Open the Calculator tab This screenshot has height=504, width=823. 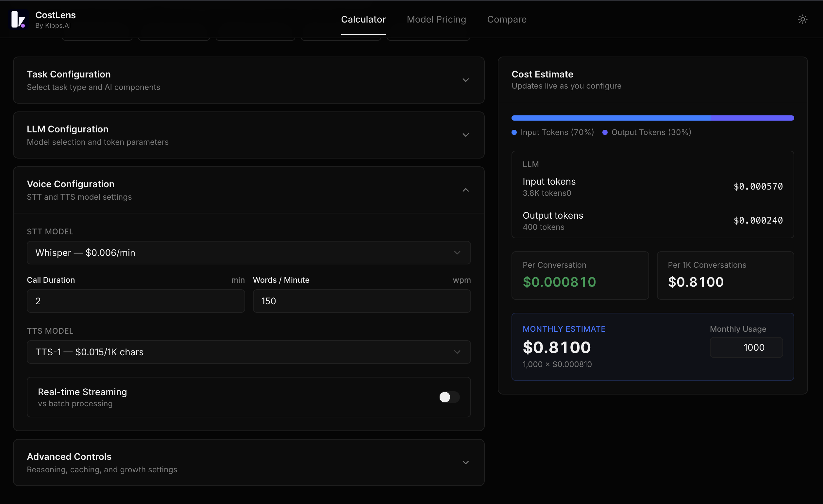(x=363, y=19)
